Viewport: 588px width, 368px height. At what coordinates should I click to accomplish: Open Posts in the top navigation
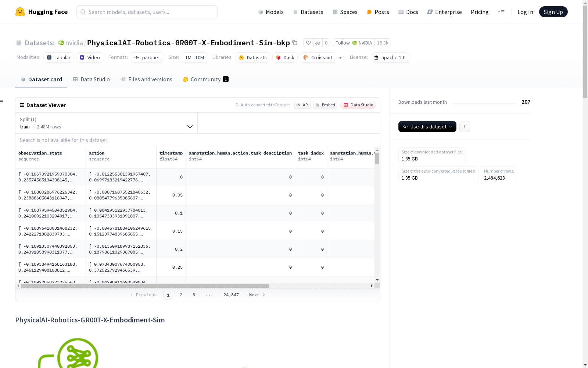378,12
